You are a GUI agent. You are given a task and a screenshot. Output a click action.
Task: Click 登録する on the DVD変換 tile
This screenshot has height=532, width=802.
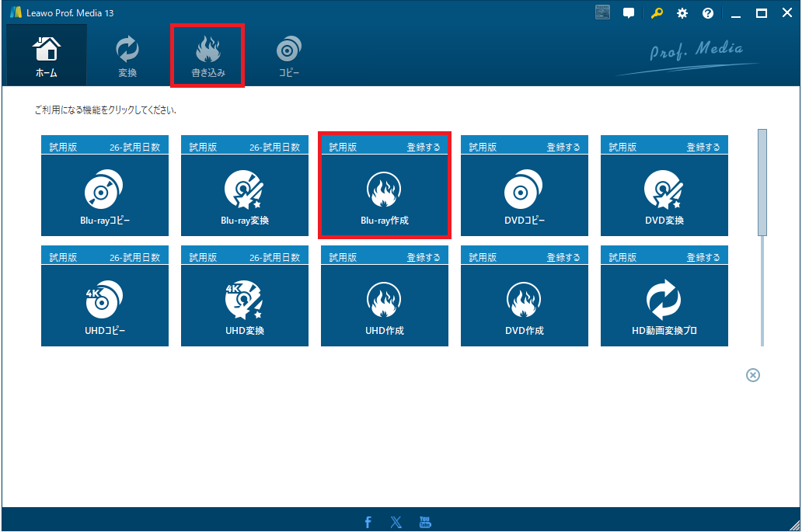[x=703, y=148]
